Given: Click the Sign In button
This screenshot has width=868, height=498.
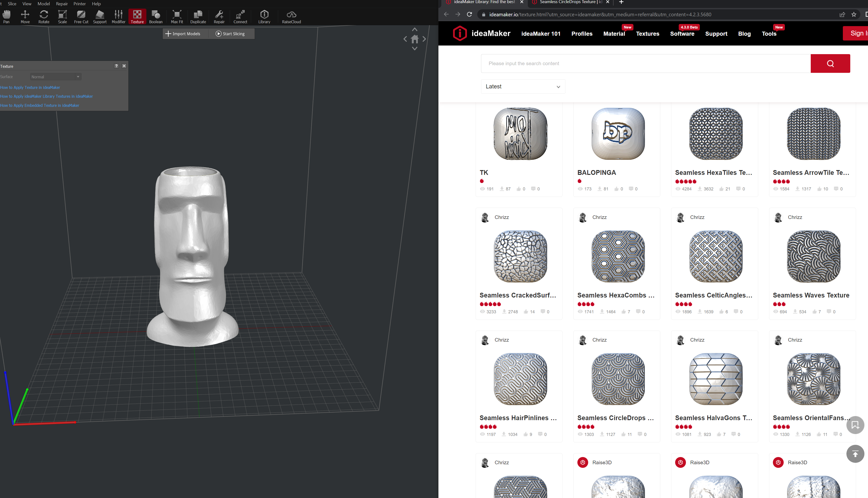Looking at the screenshot, I should click(x=856, y=33).
